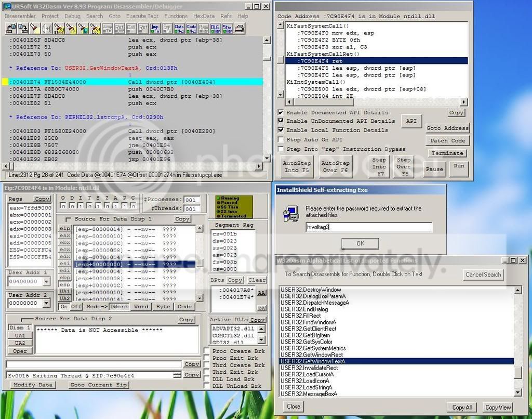Switch data display mode to Byte
532x419 pixels.
[x=163, y=306]
